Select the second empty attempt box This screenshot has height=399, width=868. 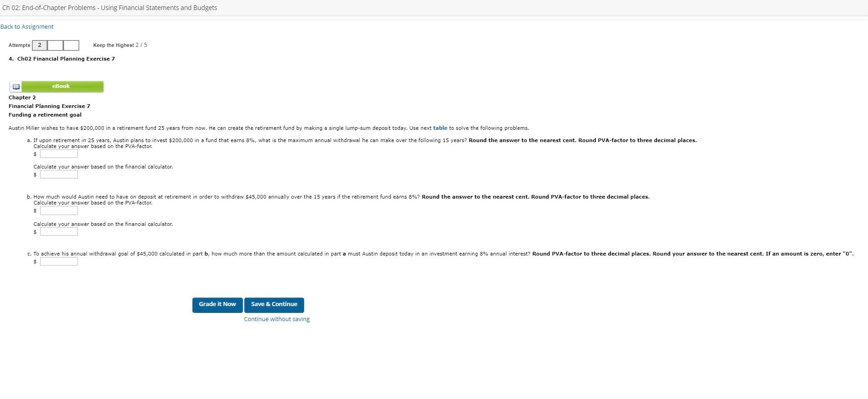(x=55, y=45)
